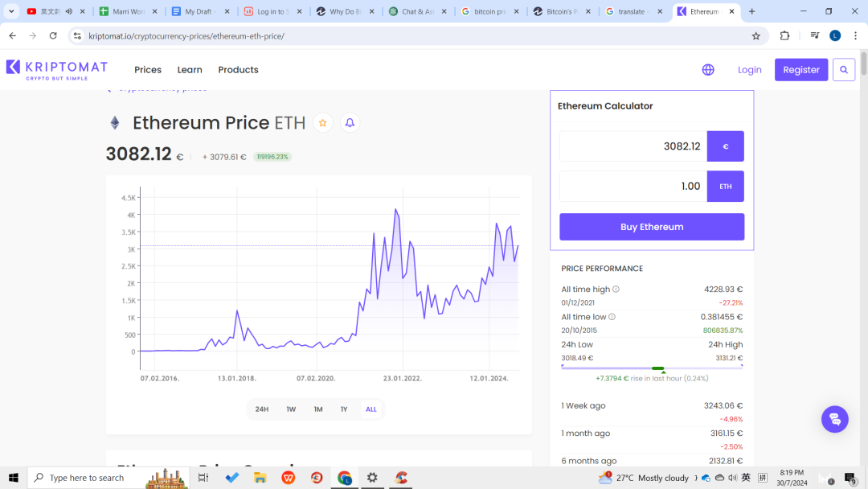Screen dimensions: 868x489
Task: Close the Log in to S tab
Action: [x=300, y=11]
